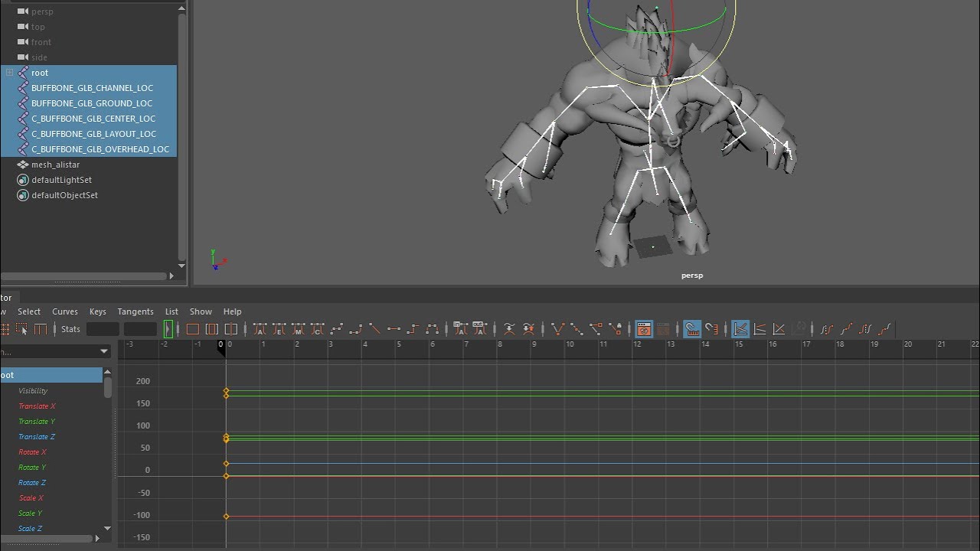Click Outliner horizontal scrollbar

[83, 275]
